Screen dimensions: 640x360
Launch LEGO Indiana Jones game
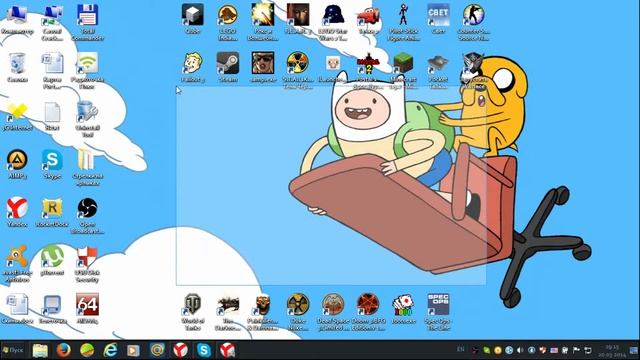point(228,22)
